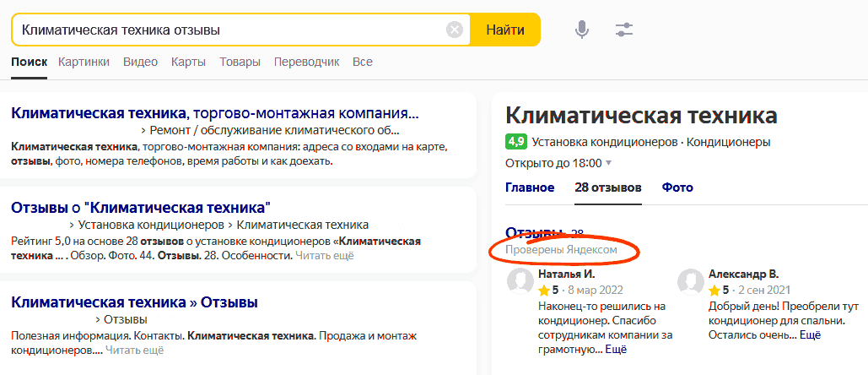Click the Проверены Яндексом label
868x375 pixels.
[561, 250]
